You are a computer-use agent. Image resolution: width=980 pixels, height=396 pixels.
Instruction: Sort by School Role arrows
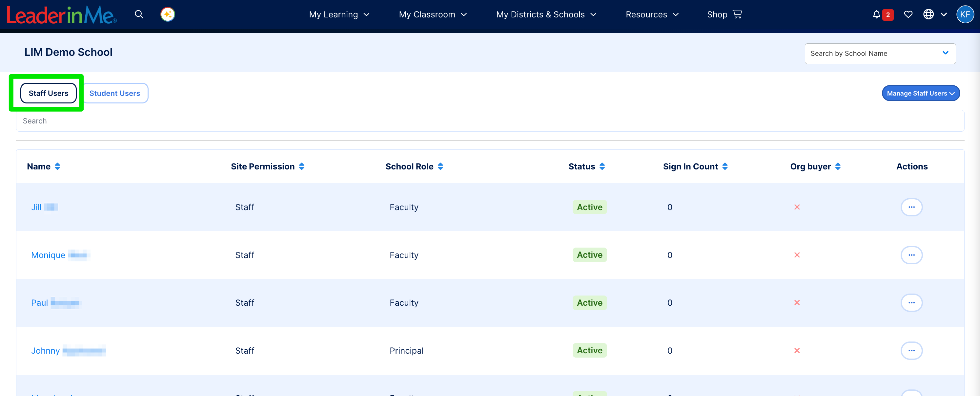pyautogui.click(x=440, y=166)
